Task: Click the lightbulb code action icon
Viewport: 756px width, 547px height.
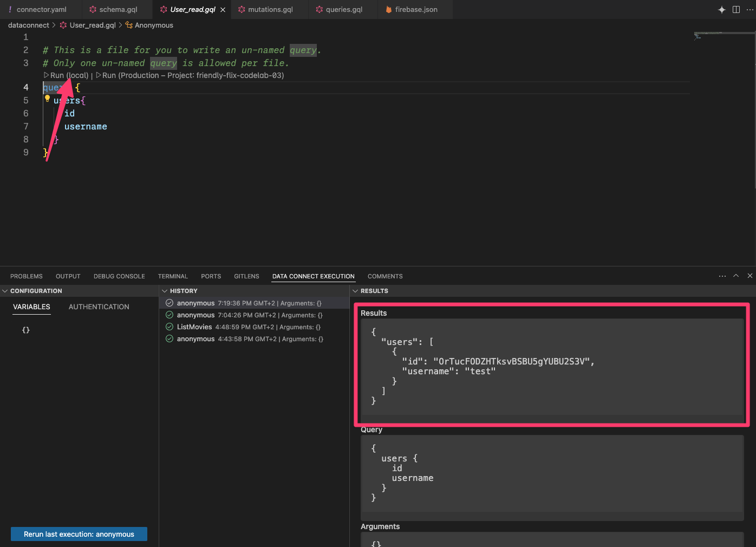Action: [47, 99]
